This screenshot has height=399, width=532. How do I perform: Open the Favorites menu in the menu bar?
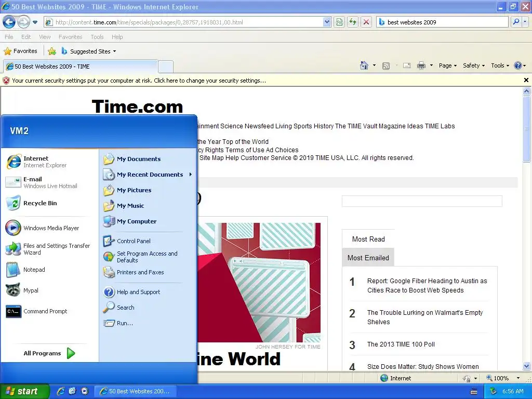pos(70,37)
